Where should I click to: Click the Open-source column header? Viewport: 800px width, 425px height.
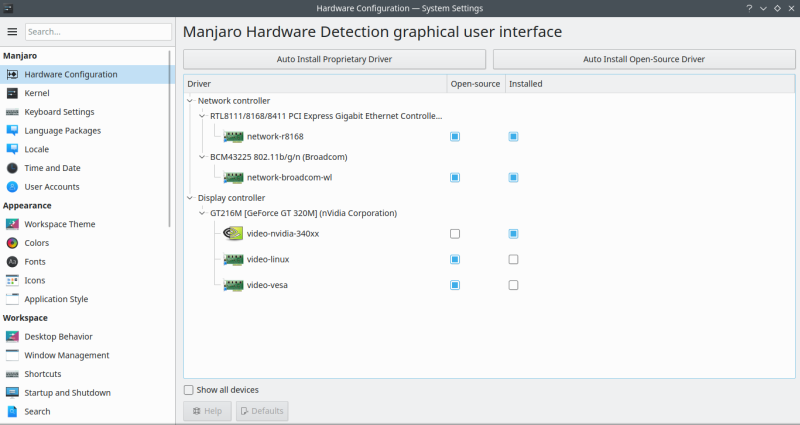[x=476, y=84]
